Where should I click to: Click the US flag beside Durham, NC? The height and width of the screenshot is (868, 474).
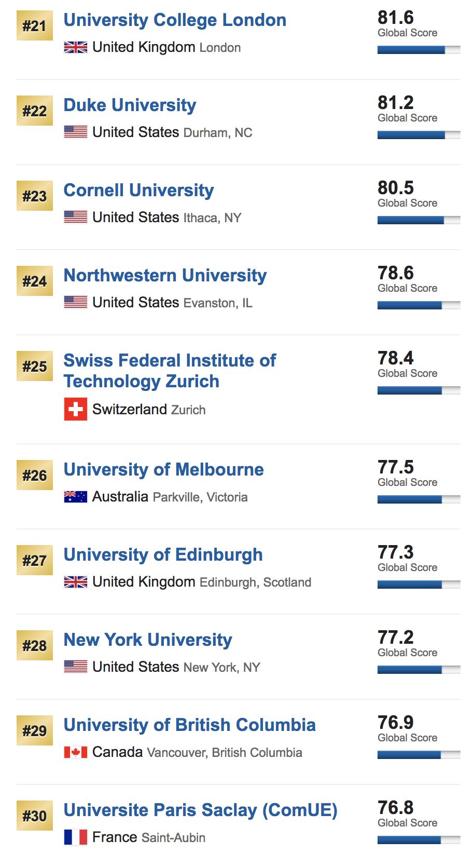pos(76,132)
